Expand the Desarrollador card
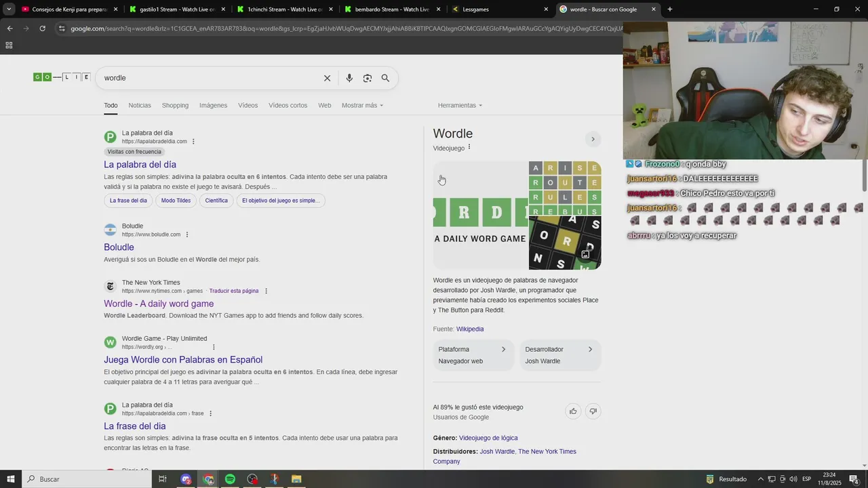This screenshot has width=868, height=488. [560, 355]
